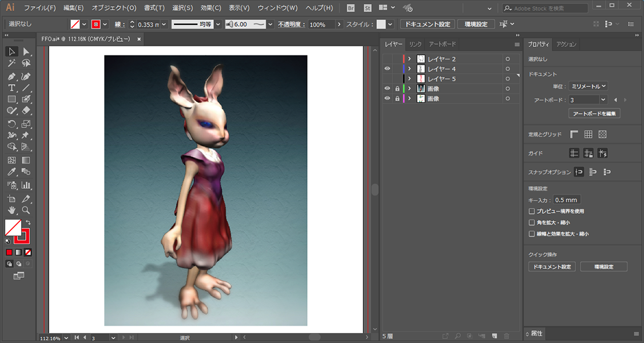Open the スタイル graphic style dropdown
This screenshot has height=343, width=644.
(390, 24)
